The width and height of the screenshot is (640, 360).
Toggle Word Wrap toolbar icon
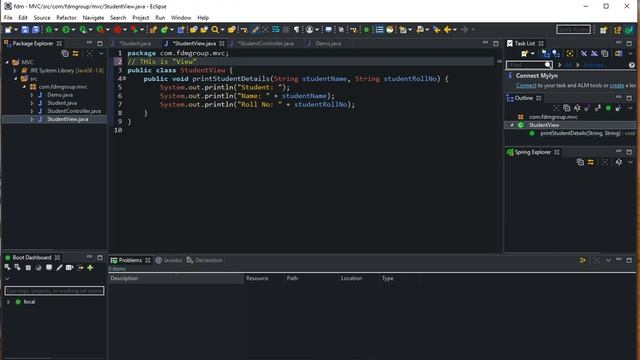[x=276, y=29]
